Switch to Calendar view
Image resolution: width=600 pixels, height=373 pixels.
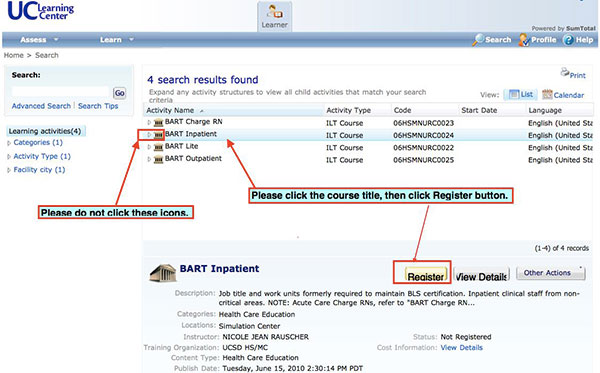coord(563,94)
